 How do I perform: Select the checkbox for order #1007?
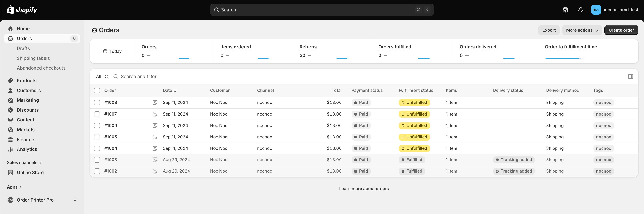pos(97,114)
